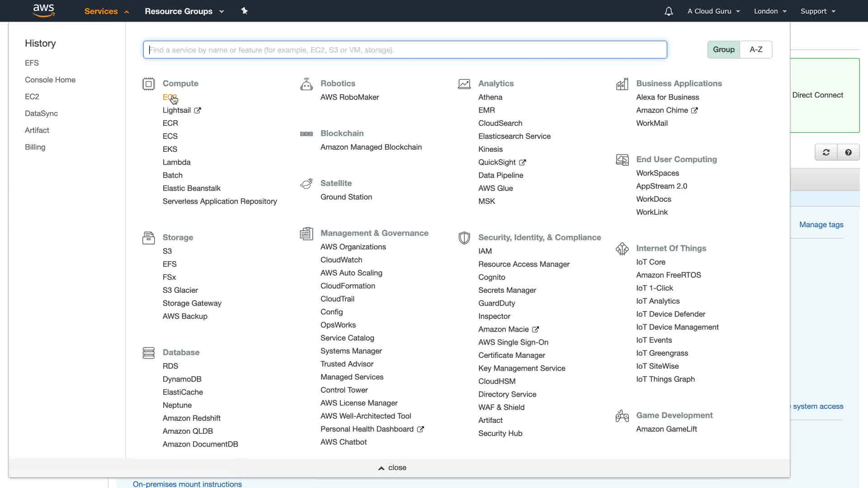Screen dimensions: 868x488
Task: Expand the Resource Groups dropdown
Action: coord(184,11)
